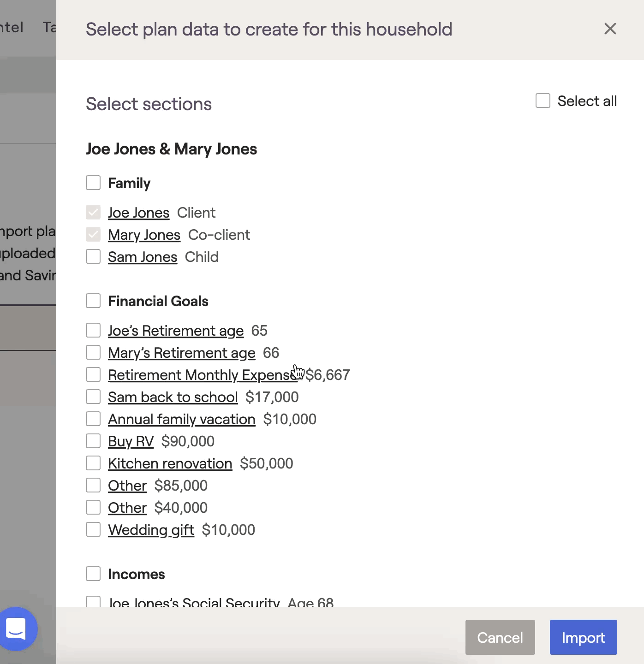Click the Cancel button
The width and height of the screenshot is (644, 664).
(500, 637)
